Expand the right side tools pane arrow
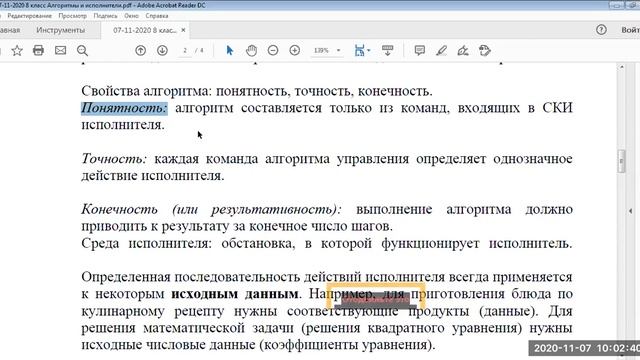The image size is (640, 360). pos(631,211)
